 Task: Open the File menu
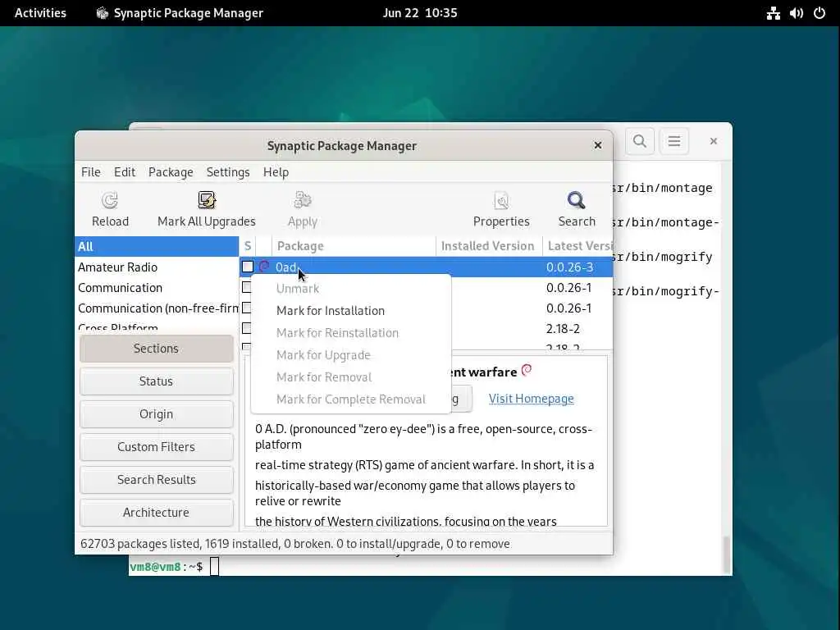90,172
